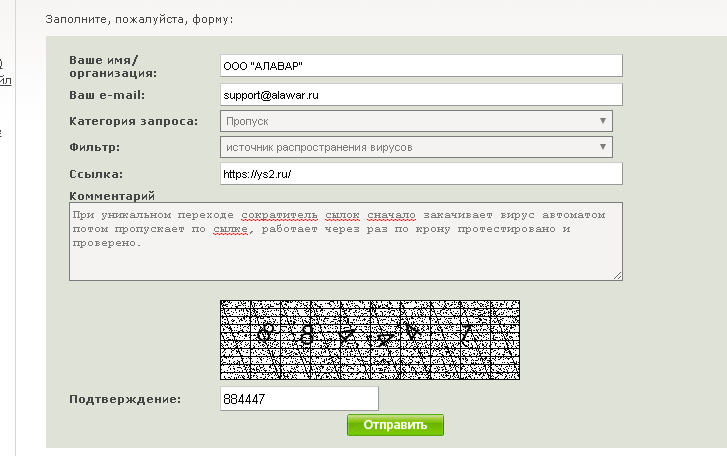Click the "Подтверждение:" label
Image resolution: width=727 pixels, height=456 pixels.
pos(125,399)
